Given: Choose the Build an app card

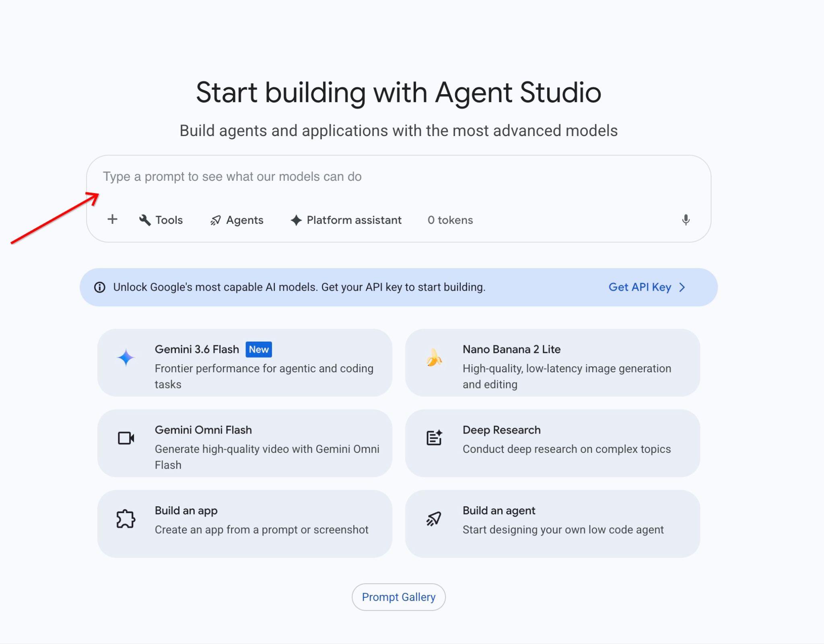Looking at the screenshot, I should click(x=245, y=524).
